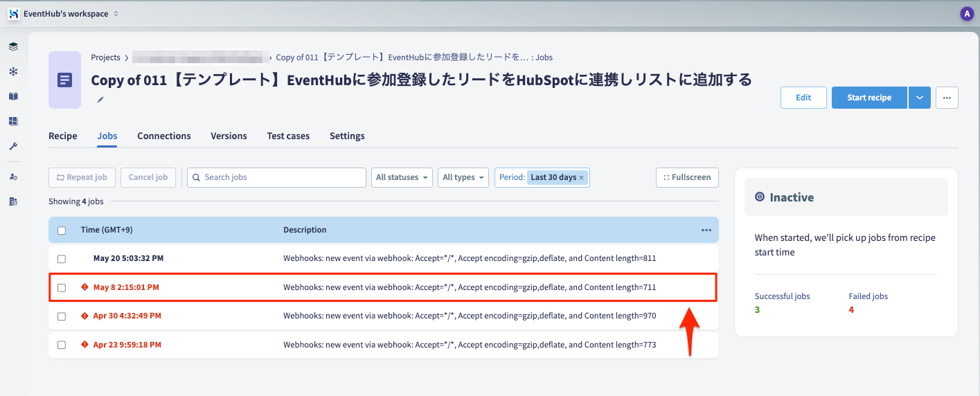Click the 'Copy of 011' recipe breadcrumb link

tap(414, 57)
